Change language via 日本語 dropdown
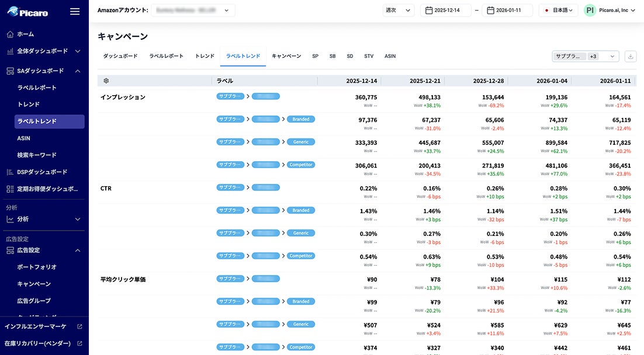Viewport: 644px width, 355px height. pos(558,11)
